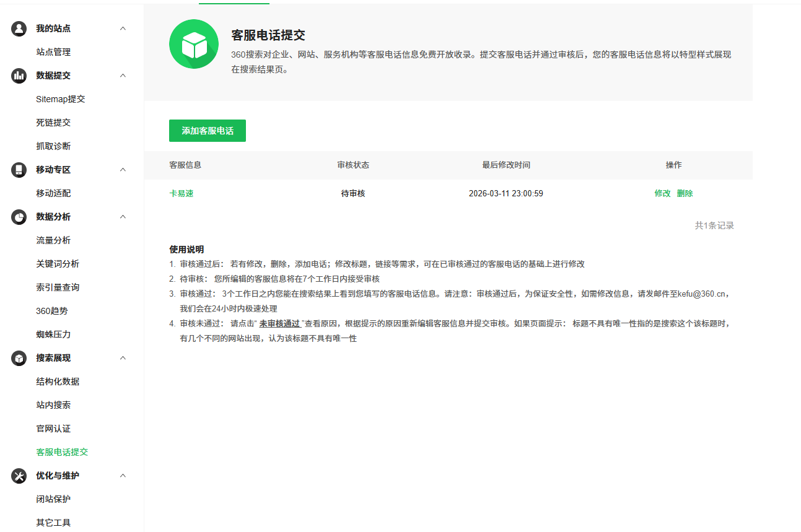The height and width of the screenshot is (532, 801).
Task: Click the 使用说明 heading
Action: [186, 250]
